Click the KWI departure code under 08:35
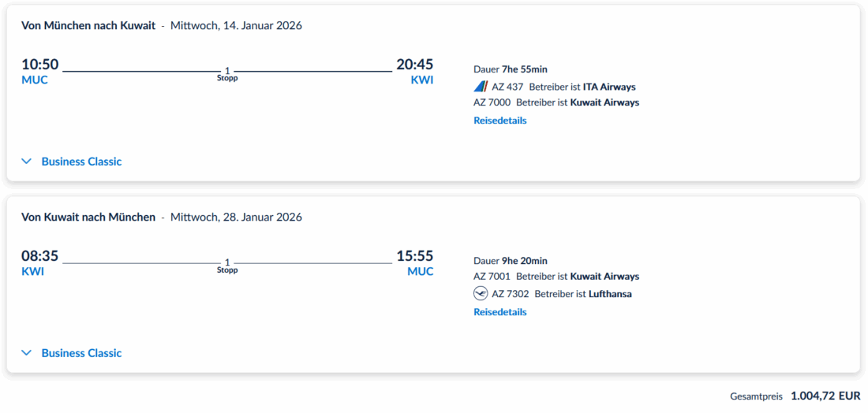 tap(32, 271)
